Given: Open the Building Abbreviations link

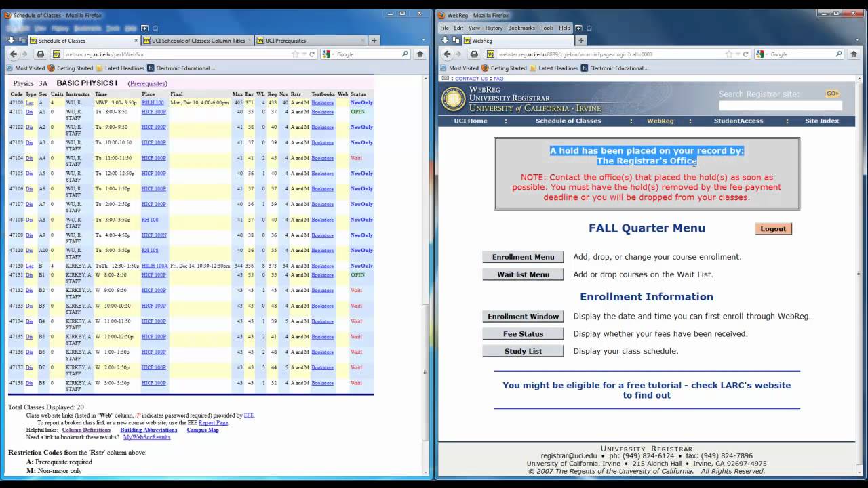Looking at the screenshot, I should [x=149, y=430].
